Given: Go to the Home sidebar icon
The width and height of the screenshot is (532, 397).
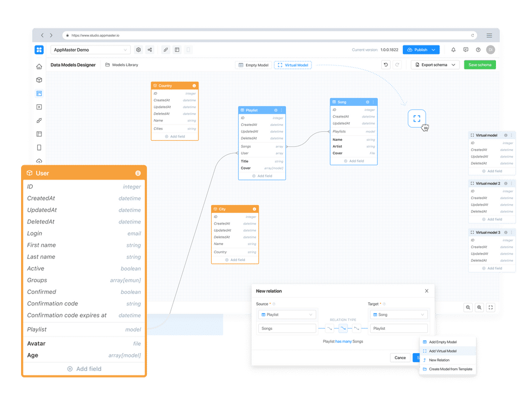Looking at the screenshot, I should coord(39,67).
